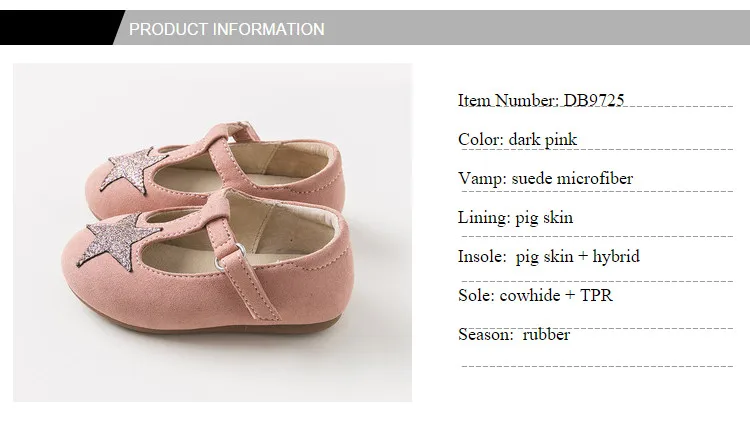The height and width of the screenshot is (426, 750).
Task: Select the Item Number DB9725 line
Action: pyautogui.click(x=541, y=100)
